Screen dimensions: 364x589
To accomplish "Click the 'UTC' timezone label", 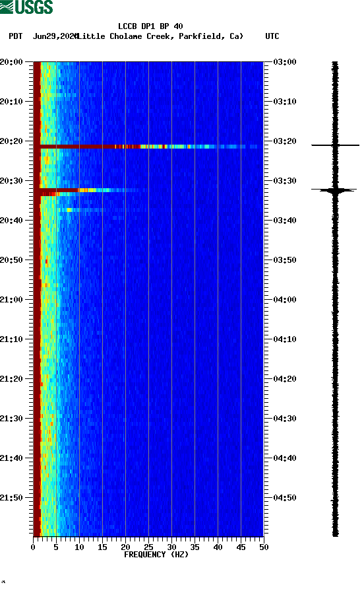I will (272, 36).
